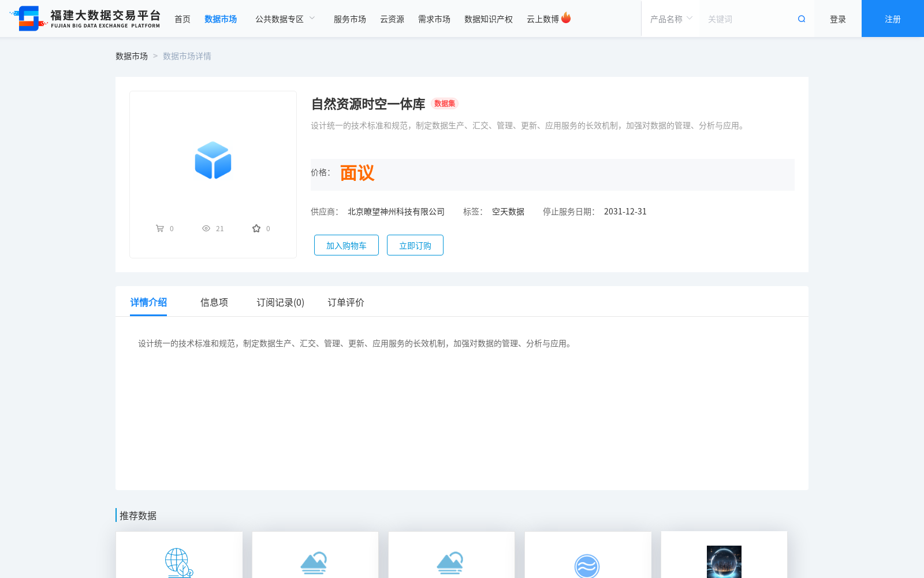Open the 云上数博 nav item
Screen dimensions: 924x578
click(x=543, y=19)
